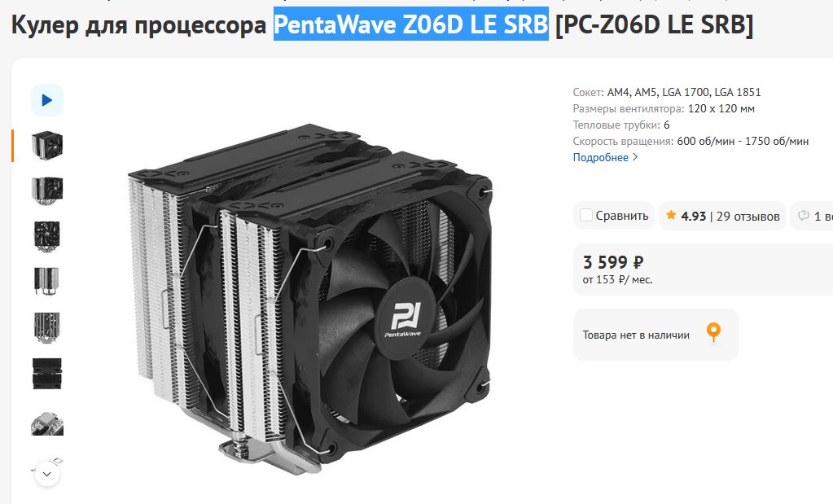
Task: Open the top-view black thumbnail
Action: [46, 374]
